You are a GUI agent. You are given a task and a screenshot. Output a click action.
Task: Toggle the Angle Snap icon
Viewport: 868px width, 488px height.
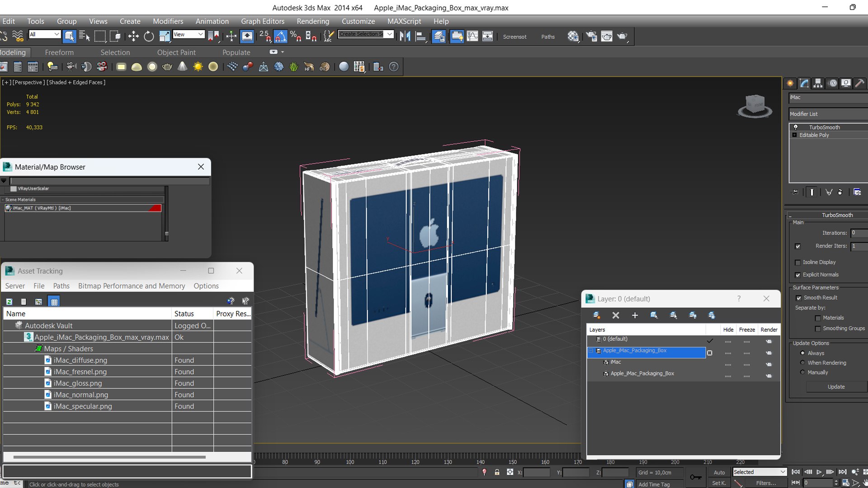point(280,37)
